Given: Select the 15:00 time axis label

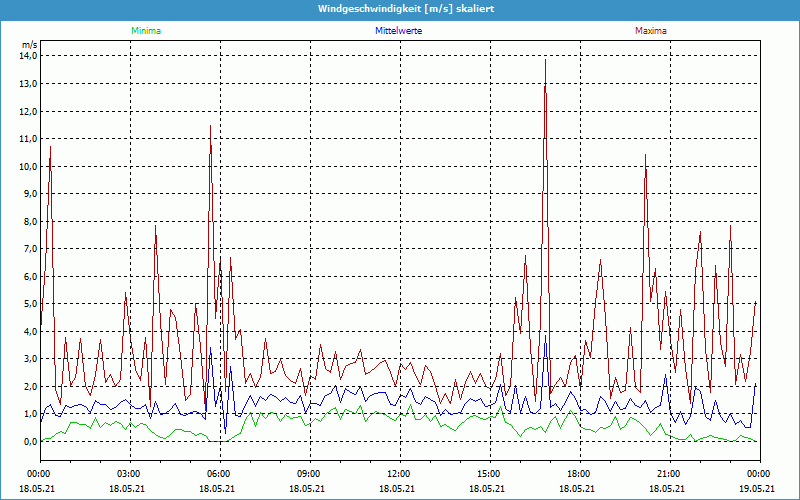Looking at the screenshot, I should pyautogui.click(x=488, y=473).
